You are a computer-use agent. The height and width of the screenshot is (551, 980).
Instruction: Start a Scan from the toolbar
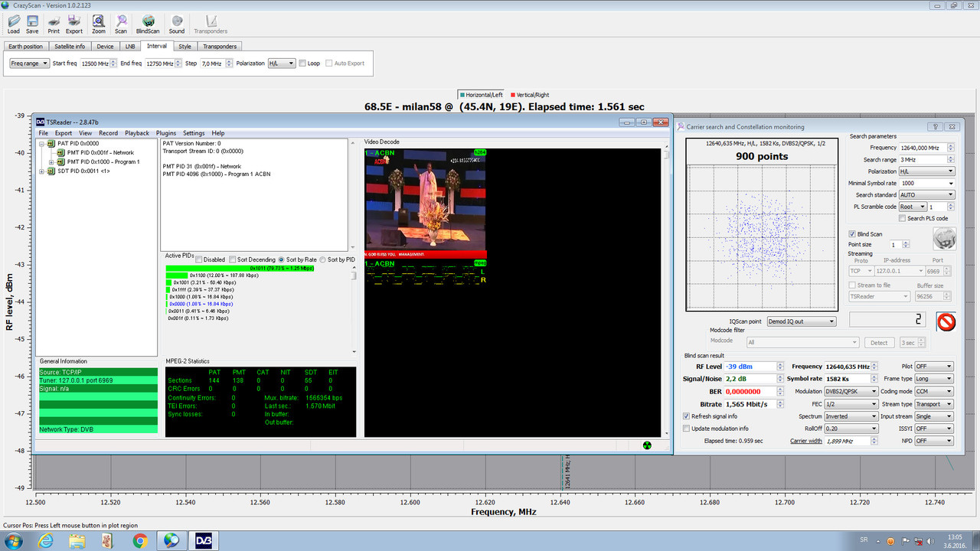[121, 24]
